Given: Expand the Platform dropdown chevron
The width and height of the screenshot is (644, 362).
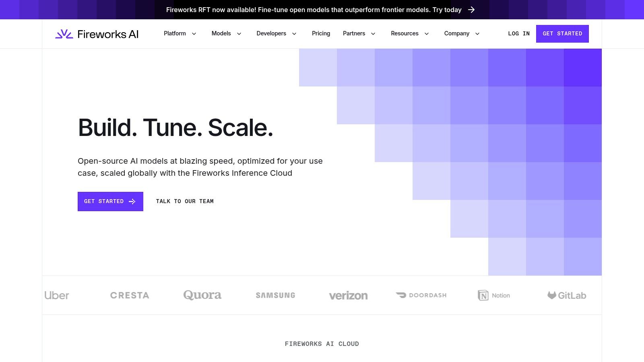Looking at the screenshot, I should [x=194, y=34].
